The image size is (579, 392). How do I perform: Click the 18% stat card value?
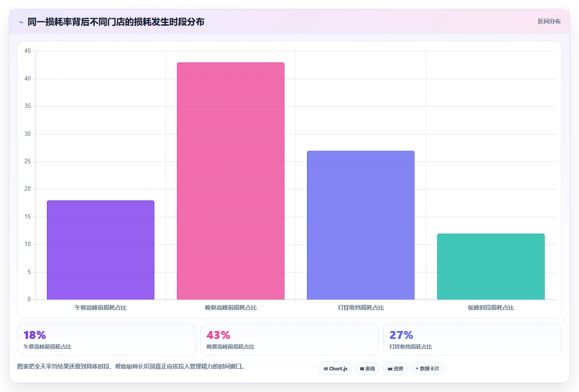point(35,335)
